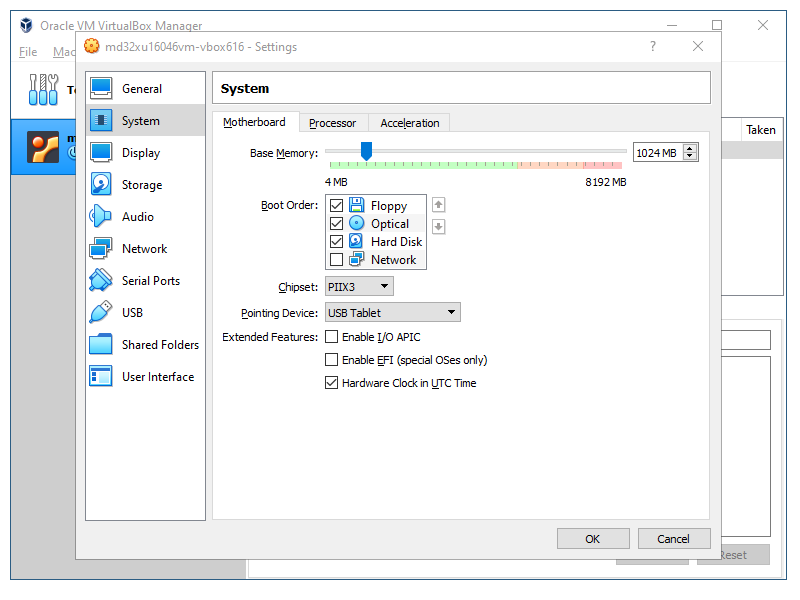The height and width of the screenshot is (600, 800).
Task: Enable EFI for special OSes
Action: tap(332, 360)
